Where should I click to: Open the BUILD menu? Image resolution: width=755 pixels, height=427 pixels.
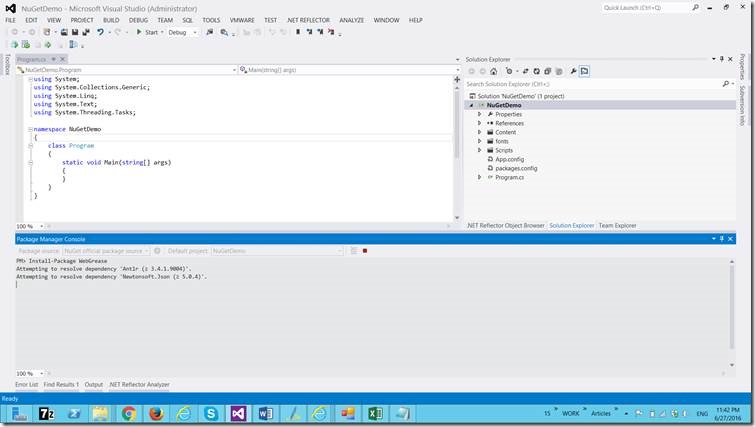[x=111, y=20]
